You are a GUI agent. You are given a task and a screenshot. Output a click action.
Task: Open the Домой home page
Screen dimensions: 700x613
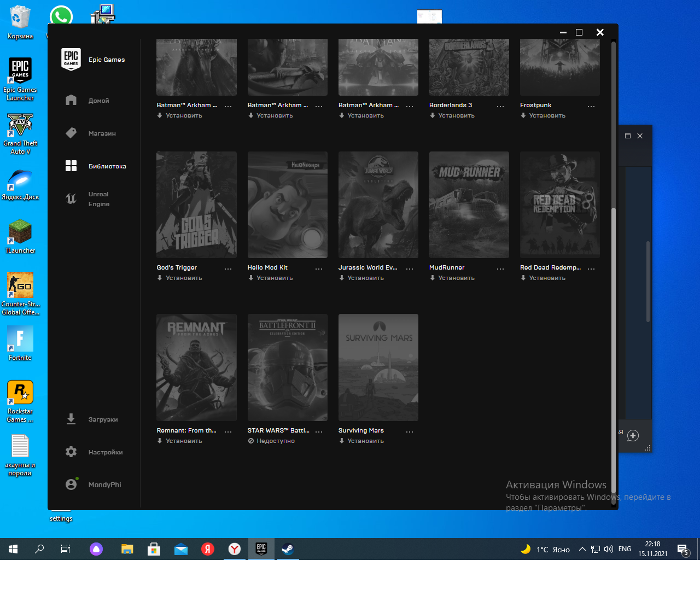(x=87, y=101)
